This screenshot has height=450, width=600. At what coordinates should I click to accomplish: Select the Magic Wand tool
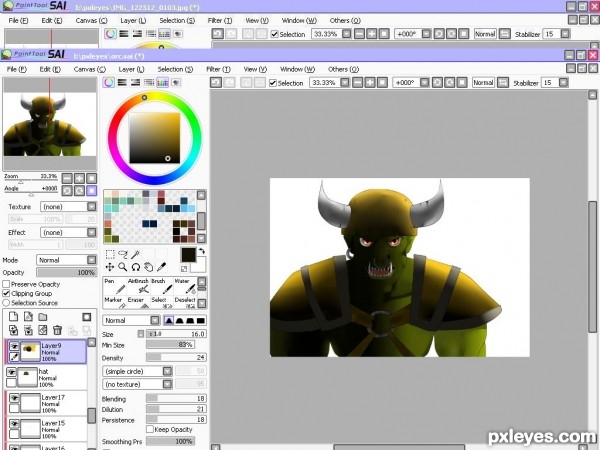(135, 254)
